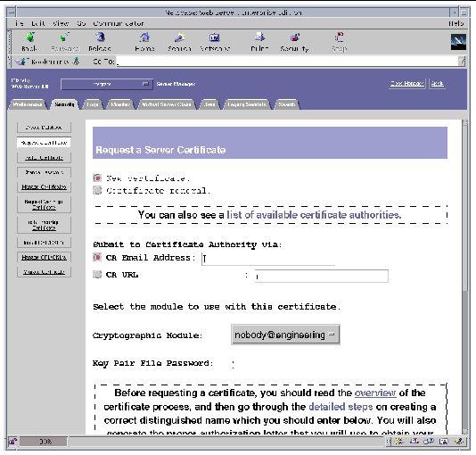Print the page with the Print icon
This screenshot has height=455, width=476.
pyautogui.click(x=259, y=41)
